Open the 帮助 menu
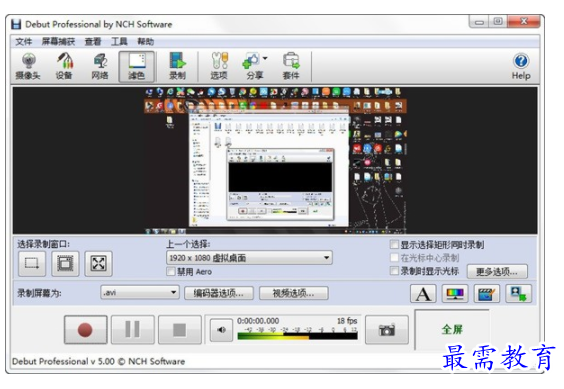This screenshot has height=389, width=564. pos(146,42)
